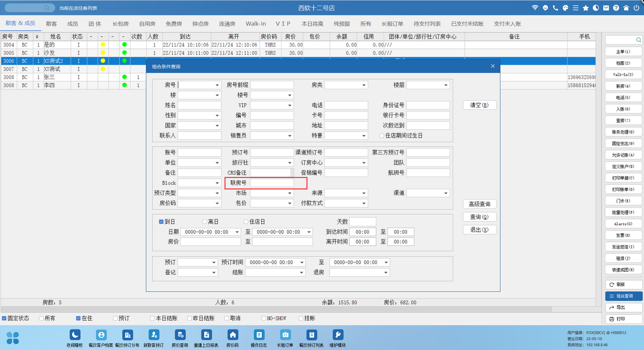Open 餐饮客户档案 icon in bottom dock
The width and height of the screenshot is (644, 350).
pos(101,335)
